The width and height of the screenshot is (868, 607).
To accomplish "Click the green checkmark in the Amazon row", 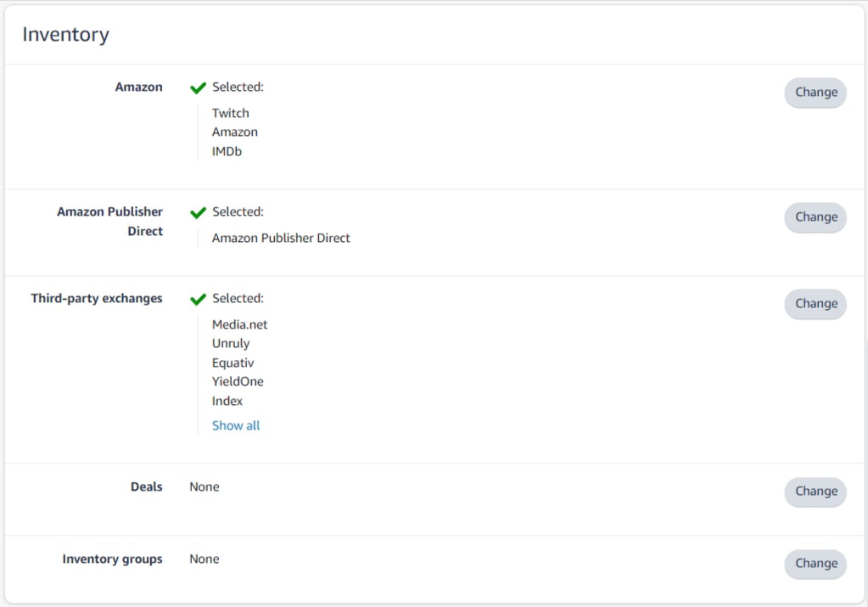I will coord(199,87).
